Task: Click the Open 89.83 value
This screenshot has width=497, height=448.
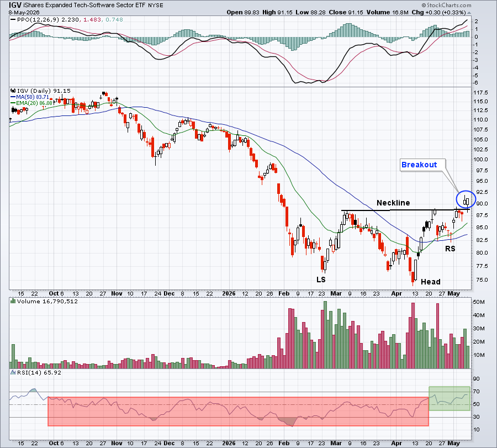Action: click(243, 12)
